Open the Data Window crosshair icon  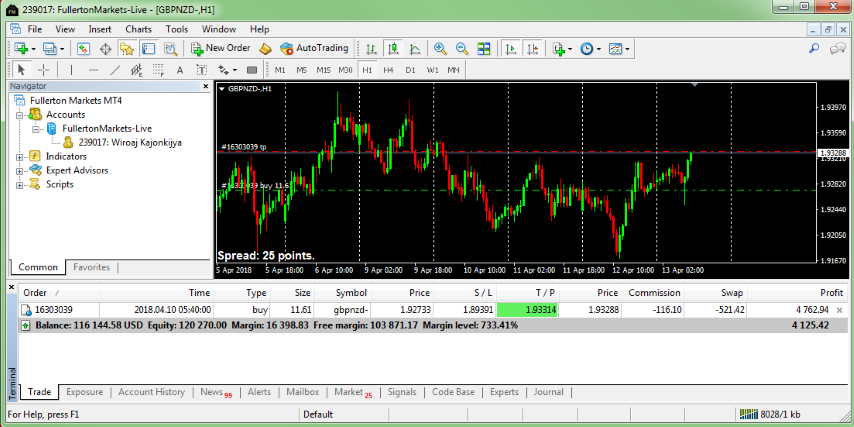point(105,48)
